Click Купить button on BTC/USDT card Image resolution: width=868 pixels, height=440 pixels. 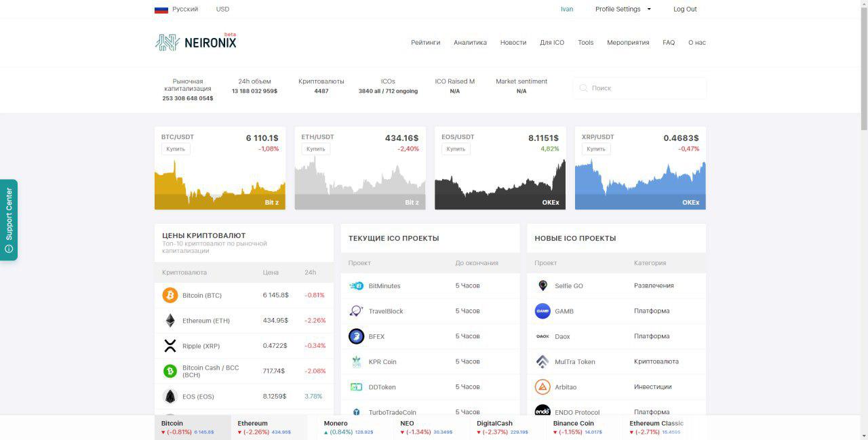176,149
